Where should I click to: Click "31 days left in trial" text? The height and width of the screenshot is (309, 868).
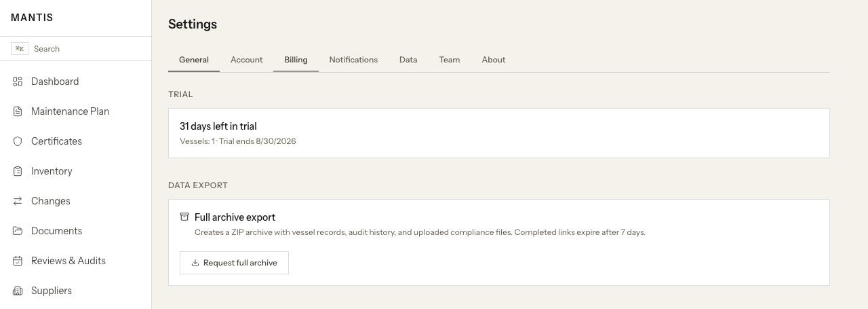coord(218,126)
